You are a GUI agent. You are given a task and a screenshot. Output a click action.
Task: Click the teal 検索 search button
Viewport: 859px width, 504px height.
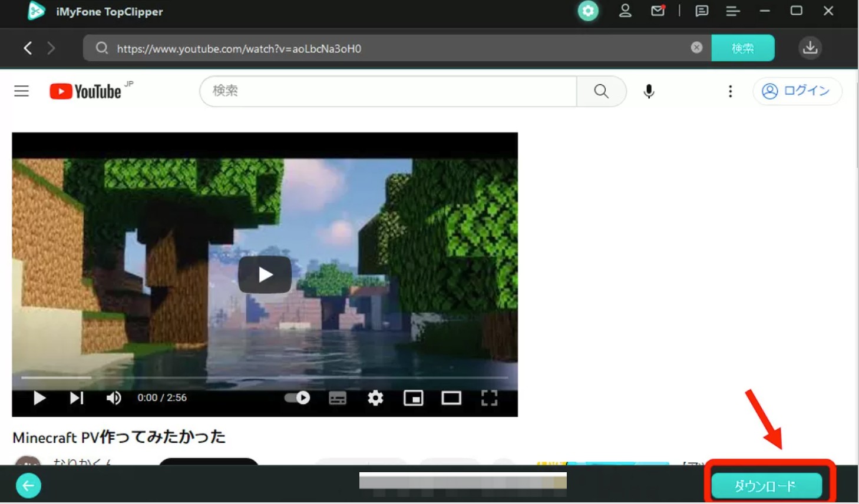click(742, 48)
